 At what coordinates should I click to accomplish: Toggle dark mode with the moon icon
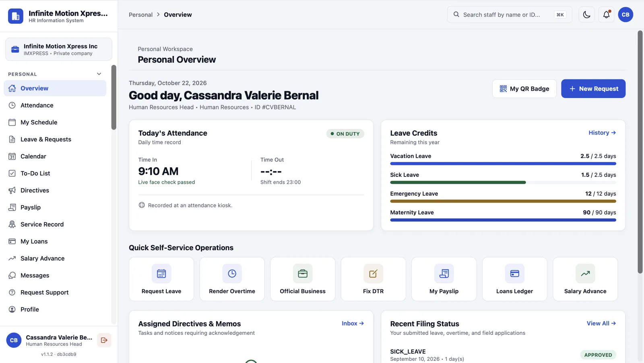pyautogui.click(x=586, y=15)
